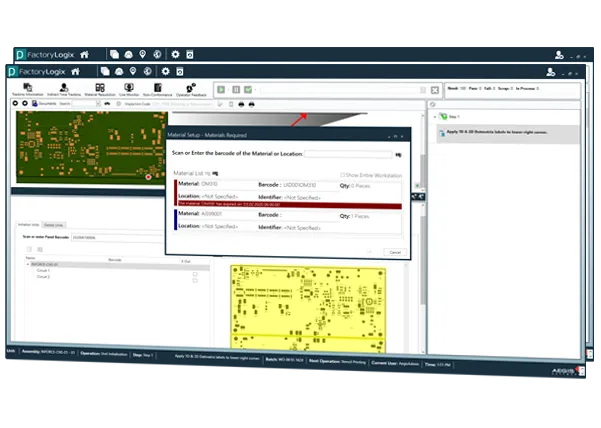
Task: Click Home icon in front FactoryLogix window
Action: 76,71
